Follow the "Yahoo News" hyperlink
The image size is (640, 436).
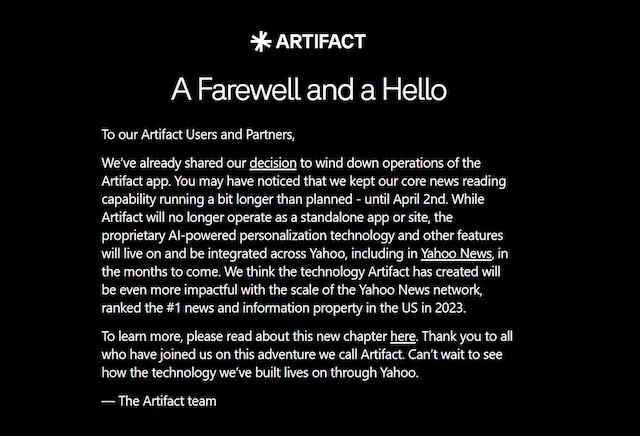tap(458, 252)
